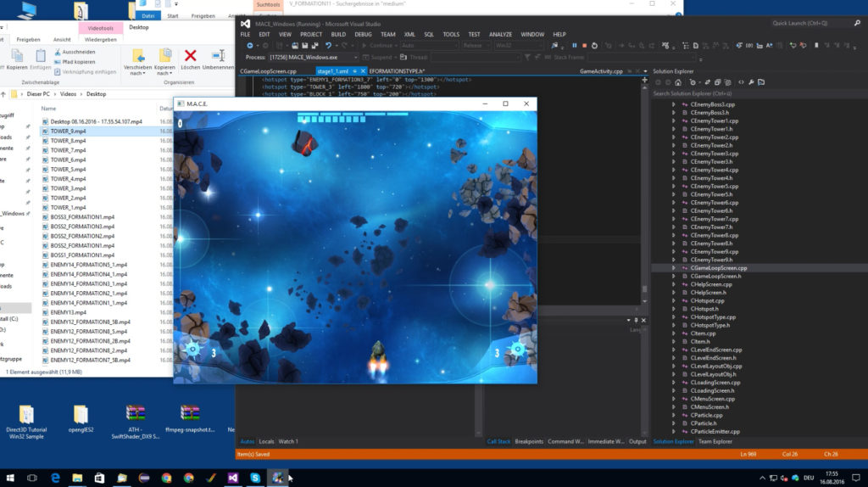This screenshot has width=868, height=487.
Task: Open the ANALYZE menu in Visual Studio
Action: click(500, 34)
